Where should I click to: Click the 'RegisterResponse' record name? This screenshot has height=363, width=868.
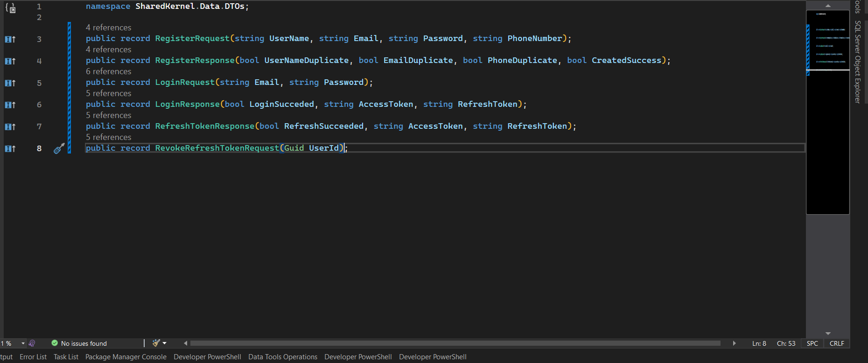[195, 61]
